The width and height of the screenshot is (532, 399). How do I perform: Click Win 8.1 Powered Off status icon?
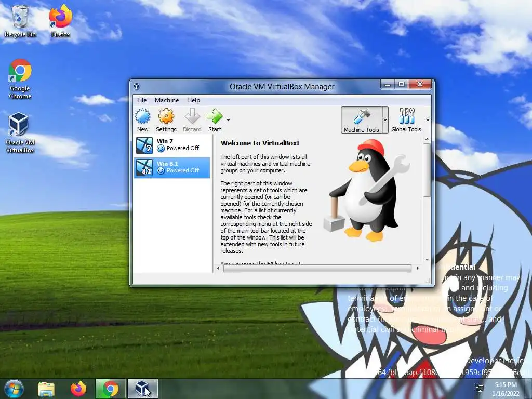coord(161,170)
